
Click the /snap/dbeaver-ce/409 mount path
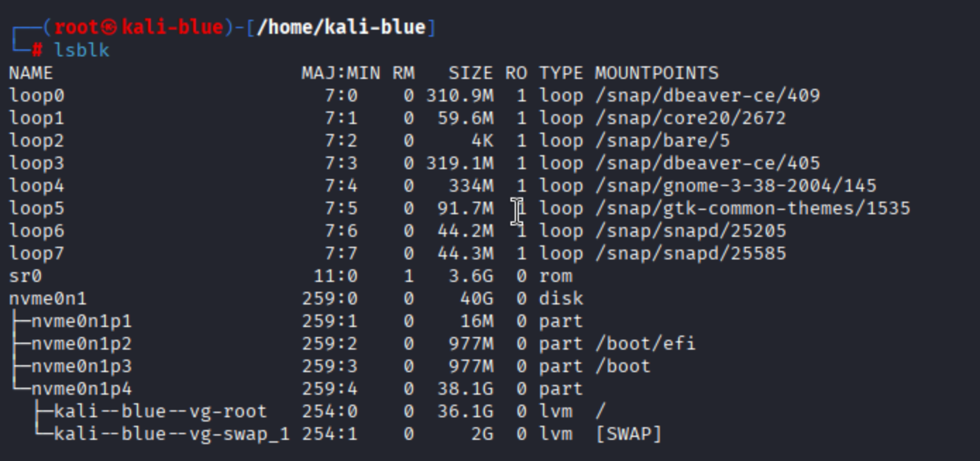(707, 96)
